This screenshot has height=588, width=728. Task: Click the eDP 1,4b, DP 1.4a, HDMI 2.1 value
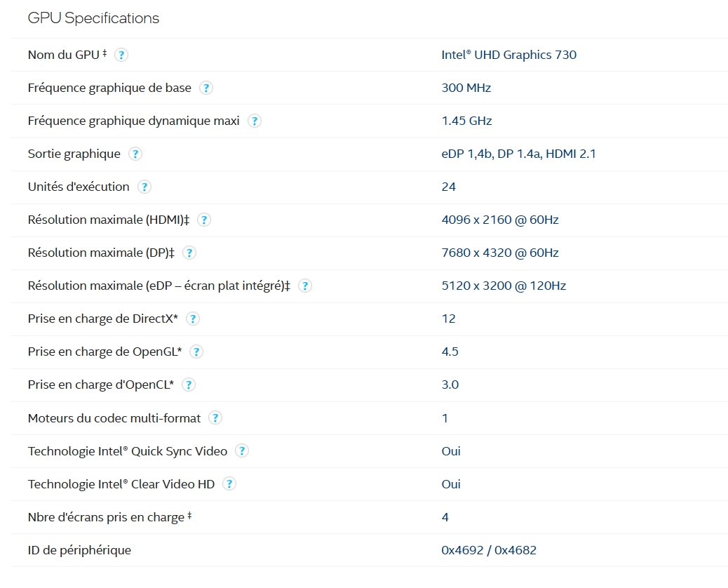(x=518, y=154)
